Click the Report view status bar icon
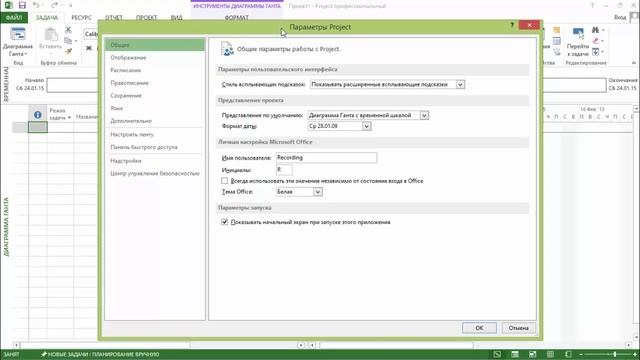This screenshot has height=360, width=640. (x=568, y=354)
